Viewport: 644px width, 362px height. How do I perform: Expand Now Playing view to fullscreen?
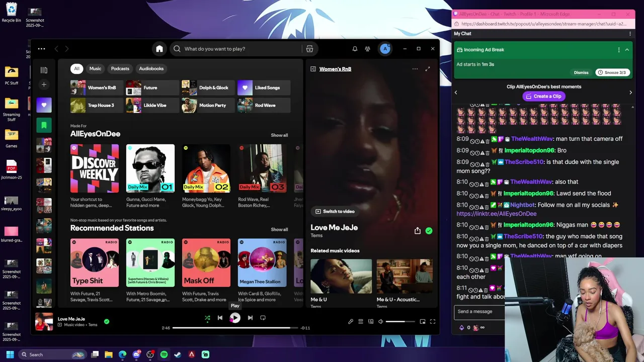point(428,69)
